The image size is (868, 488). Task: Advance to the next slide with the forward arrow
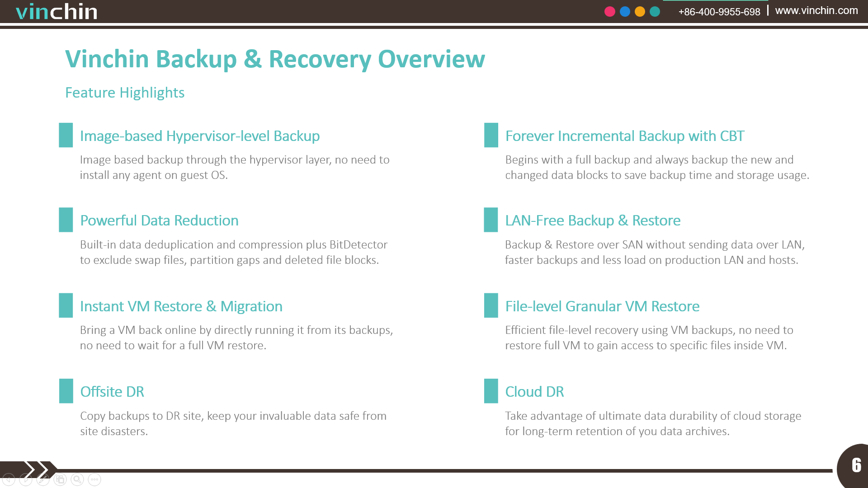tap(26, 479)
